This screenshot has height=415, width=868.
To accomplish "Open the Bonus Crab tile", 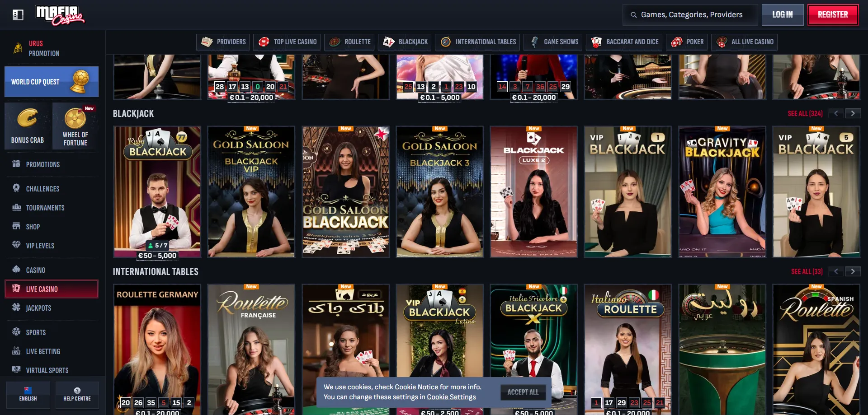I will tap(28, 126).
